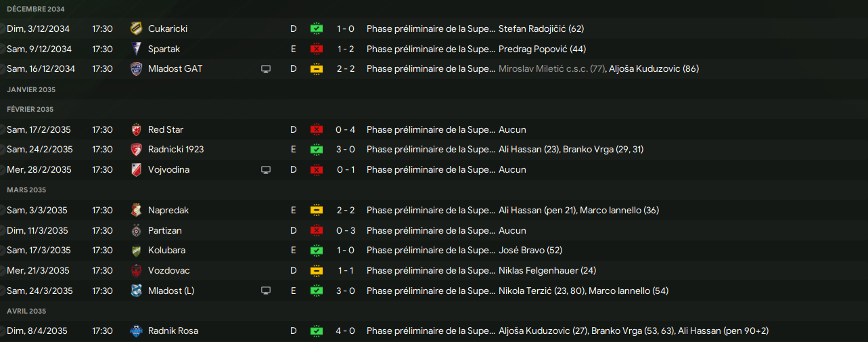
Task: Click the competition name on Partizan row
Action: [430, 230]
